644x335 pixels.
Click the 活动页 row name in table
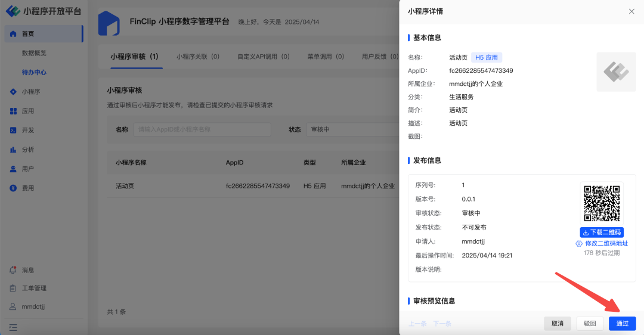(125, 186)
